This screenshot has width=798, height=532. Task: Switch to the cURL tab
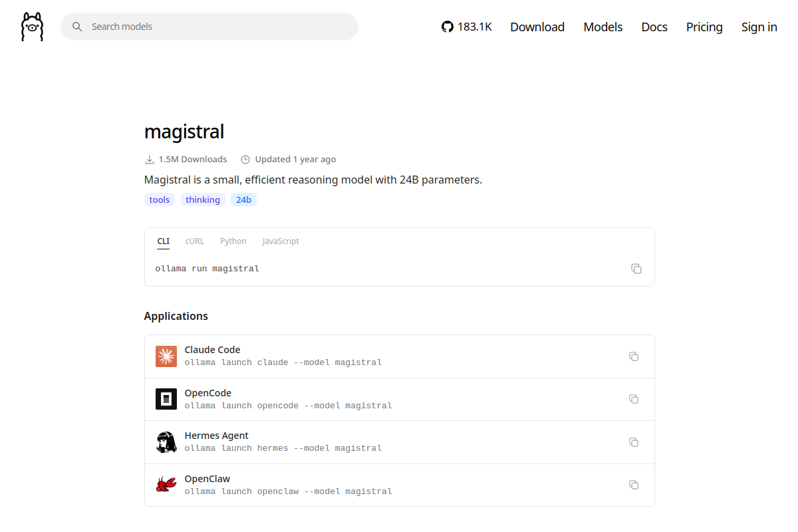[195, 241]
